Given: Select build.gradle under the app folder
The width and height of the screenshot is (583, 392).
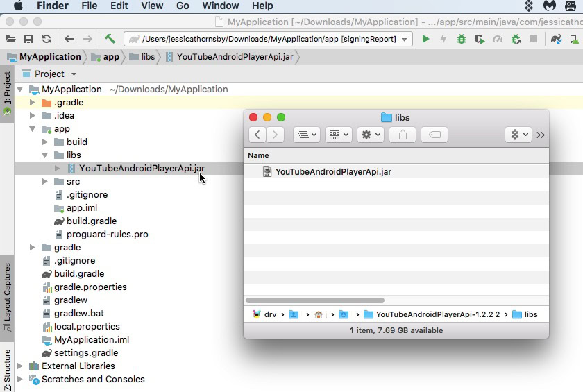Looking at the screenshot, I should coord(91,221).
